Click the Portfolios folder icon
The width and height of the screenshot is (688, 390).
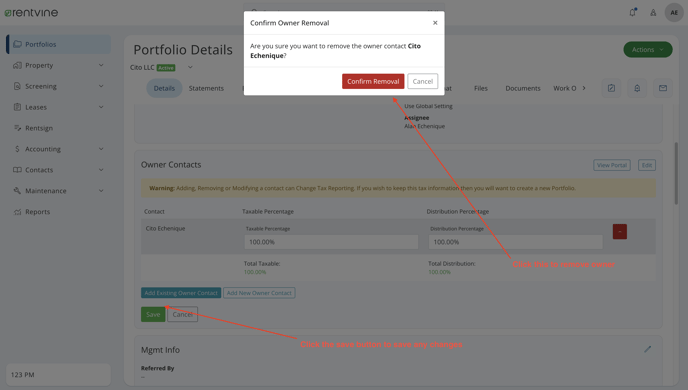pos(18,44)
